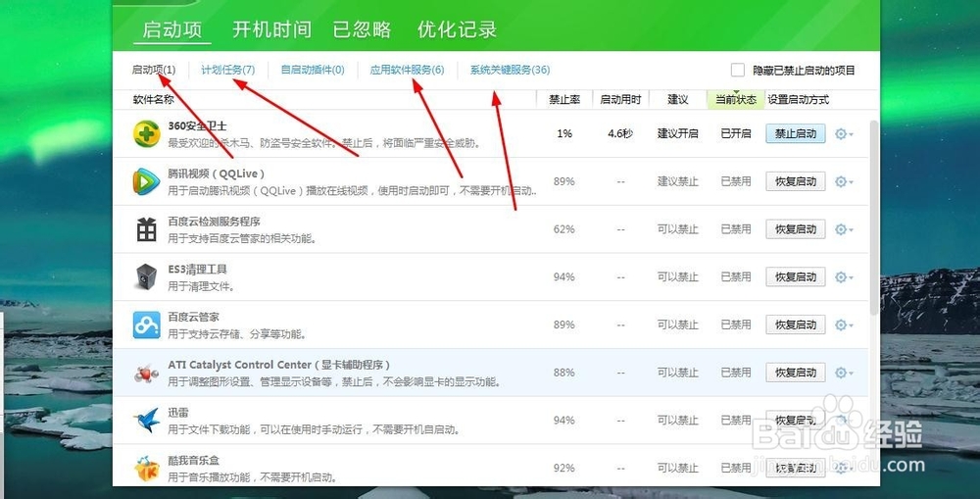This screenshot has width=980, height=499.
Task: Open gear settings for ATI Catalyst row
Action: point(844,373)
